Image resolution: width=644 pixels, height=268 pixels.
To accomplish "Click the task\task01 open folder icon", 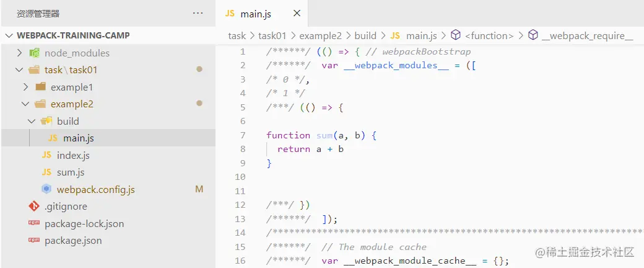I will point(33,70).
